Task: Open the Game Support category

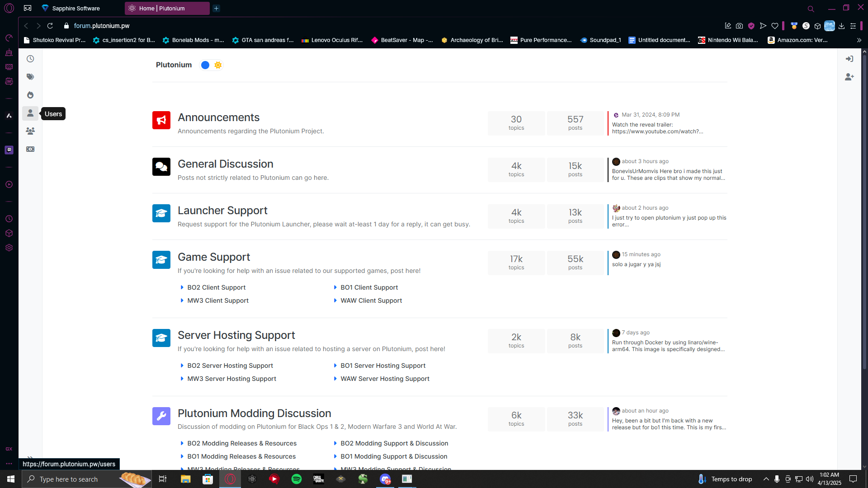Action: 214,257
